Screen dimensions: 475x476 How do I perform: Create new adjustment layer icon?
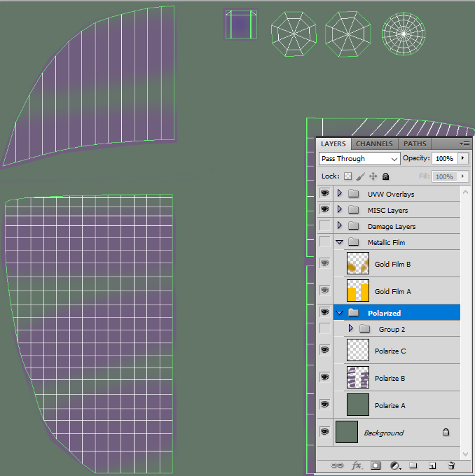tap(394, 465)
